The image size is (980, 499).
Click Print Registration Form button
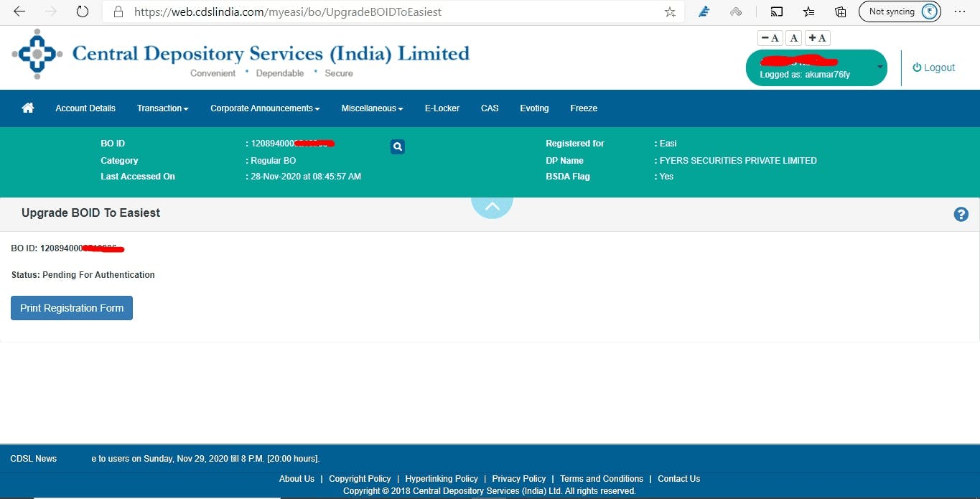72,308
